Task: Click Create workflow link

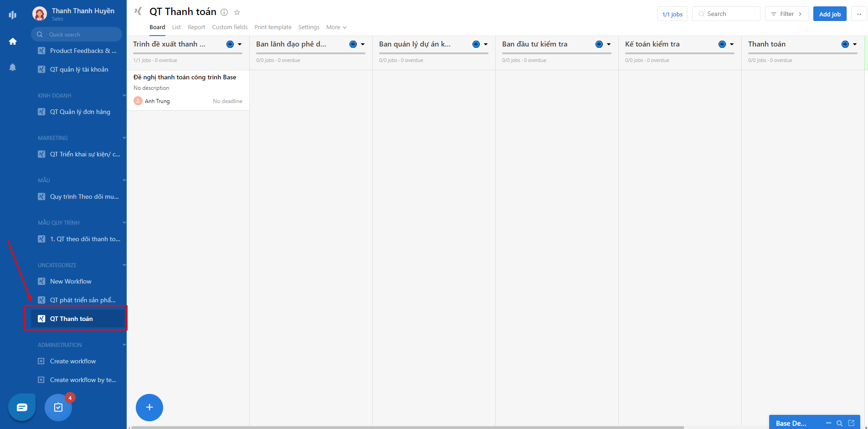Action: point(73,361)
